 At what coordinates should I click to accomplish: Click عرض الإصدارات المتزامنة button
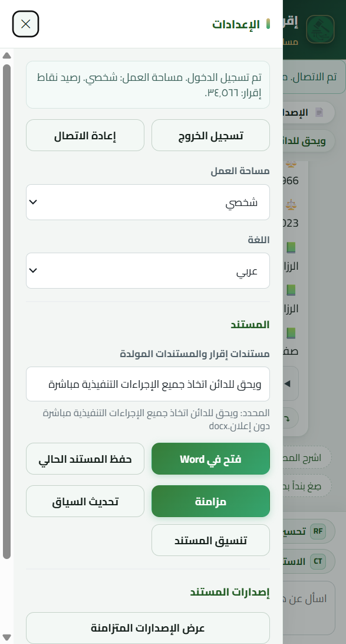(147, 628)
